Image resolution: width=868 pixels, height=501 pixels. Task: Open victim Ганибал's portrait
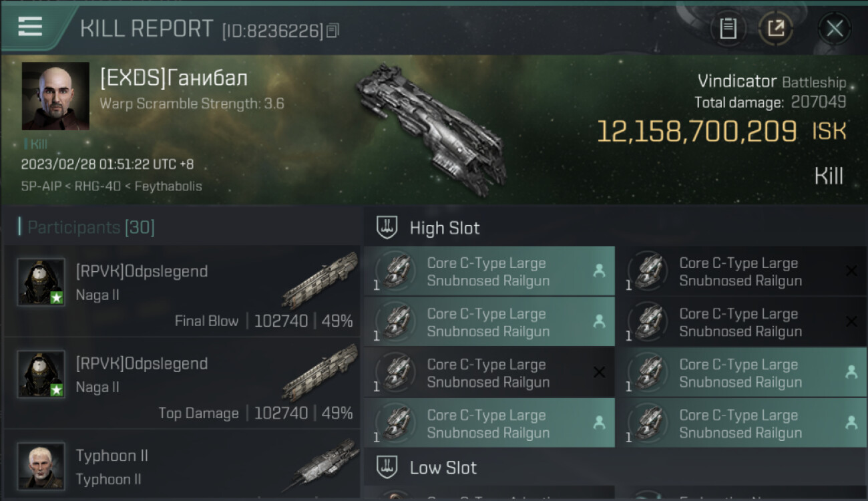click(x=55, y=96)
